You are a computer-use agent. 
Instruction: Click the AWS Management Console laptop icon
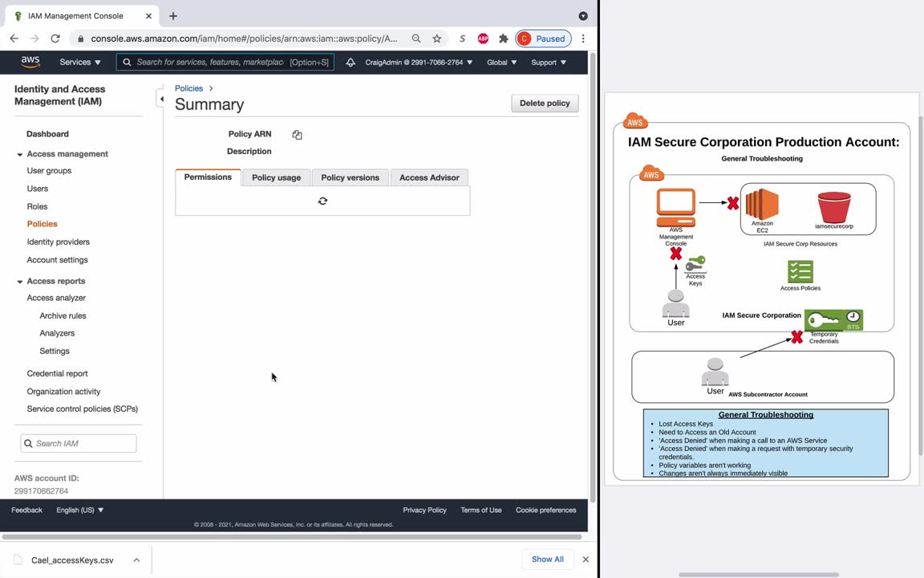[x=676, y=207]
